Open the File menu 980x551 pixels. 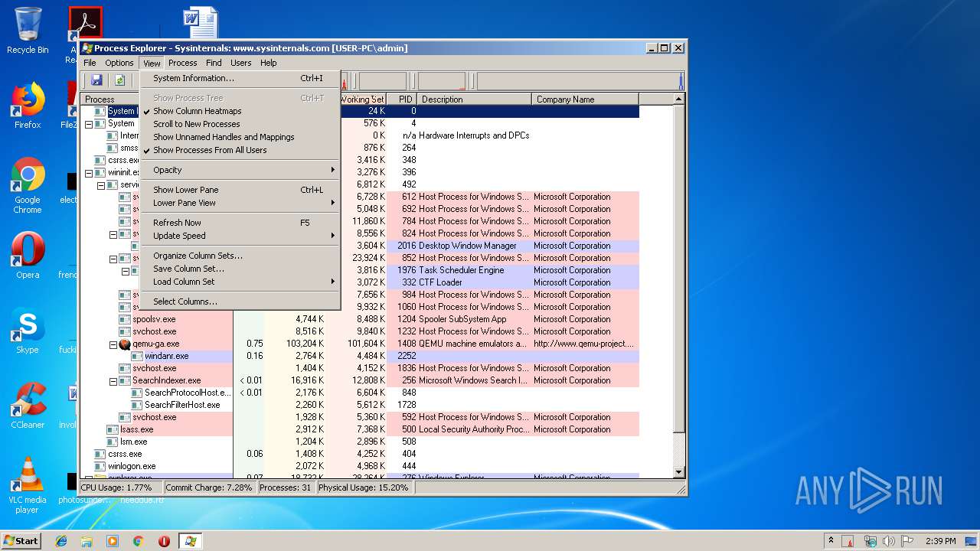[90, 63]
